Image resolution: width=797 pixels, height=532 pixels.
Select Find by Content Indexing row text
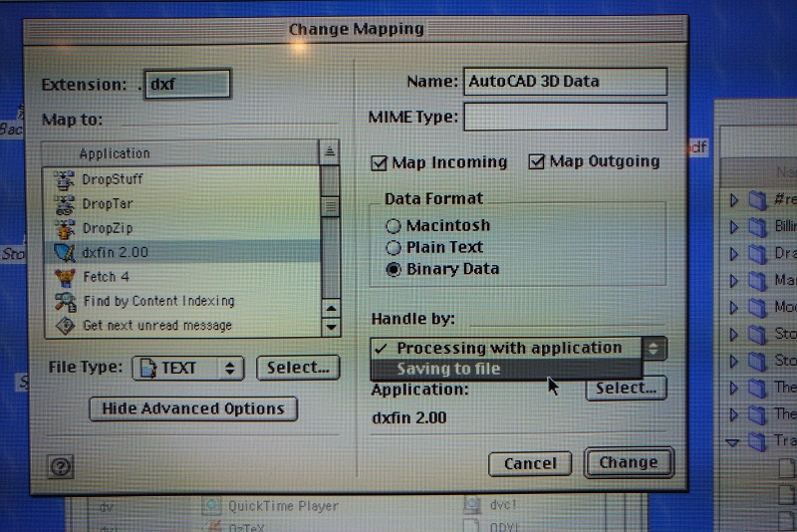pos(158,301)
